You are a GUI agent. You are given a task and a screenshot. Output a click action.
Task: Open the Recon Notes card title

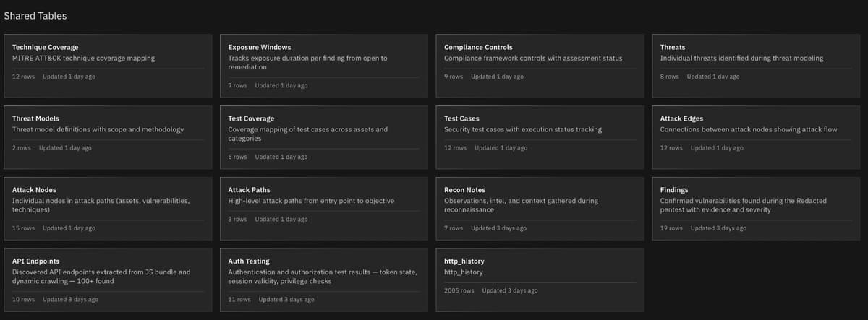[464, 190]
